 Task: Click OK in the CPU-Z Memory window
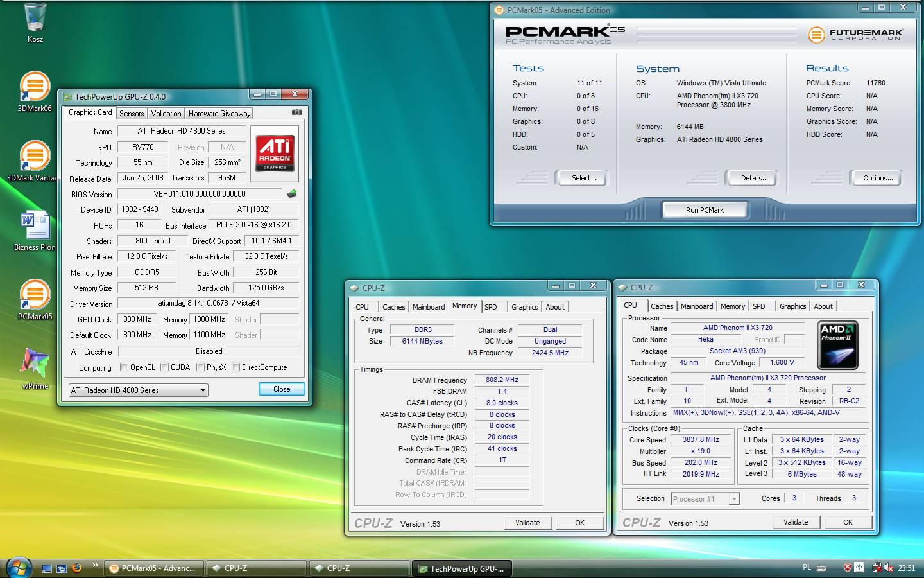[x=580, y=523]
